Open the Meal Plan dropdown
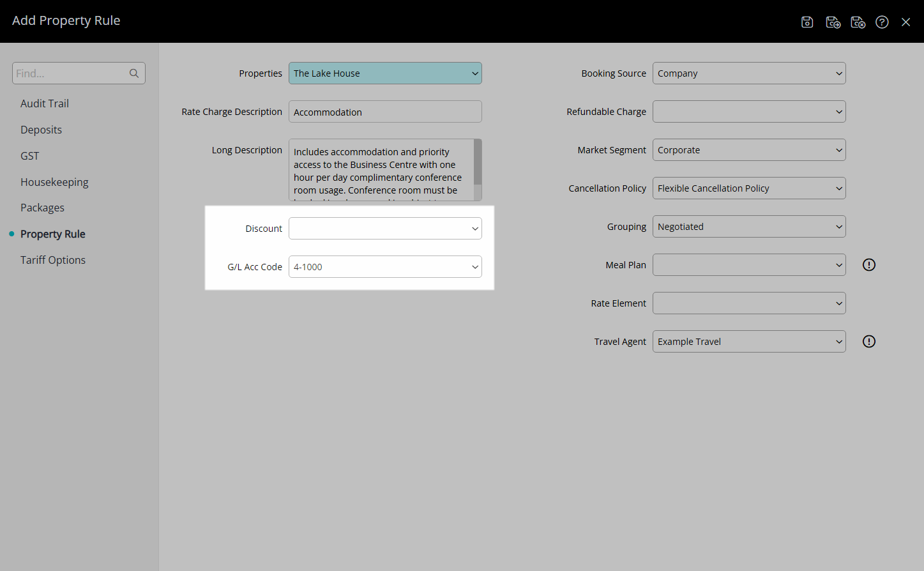Viewport: 924px width, 571px height. 749,265
